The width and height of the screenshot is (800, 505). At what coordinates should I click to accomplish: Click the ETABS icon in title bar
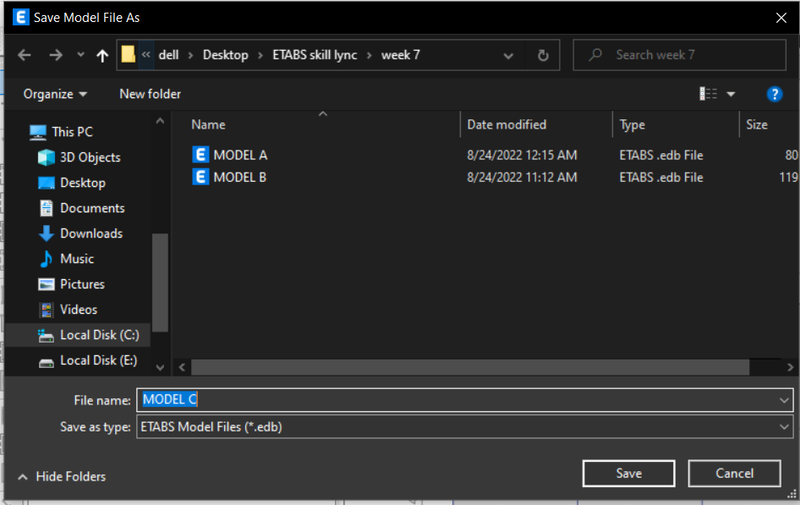click(x=21, y=17)
